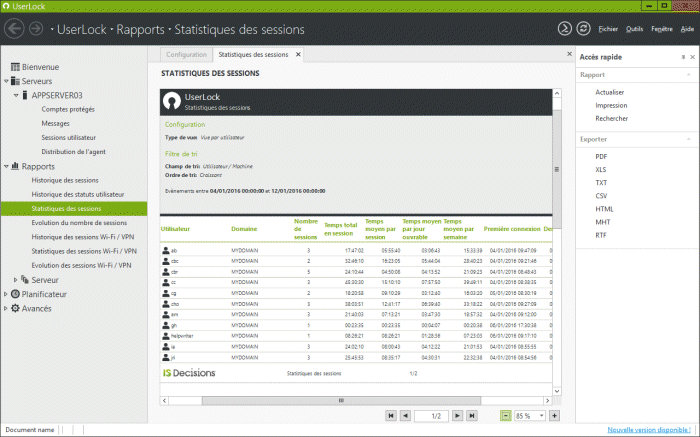This screenshot has width=700, height=437.
Task: Click the horizontal scrollbar thumb
Action: tap(341, 400)
